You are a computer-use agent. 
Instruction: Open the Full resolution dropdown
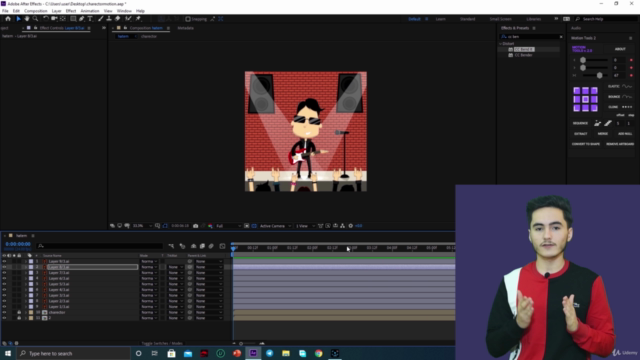[228, 226]
